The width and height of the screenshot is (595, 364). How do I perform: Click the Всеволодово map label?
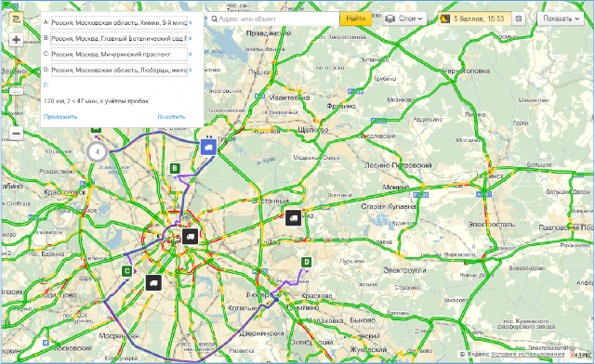click(x=527, y=268)
